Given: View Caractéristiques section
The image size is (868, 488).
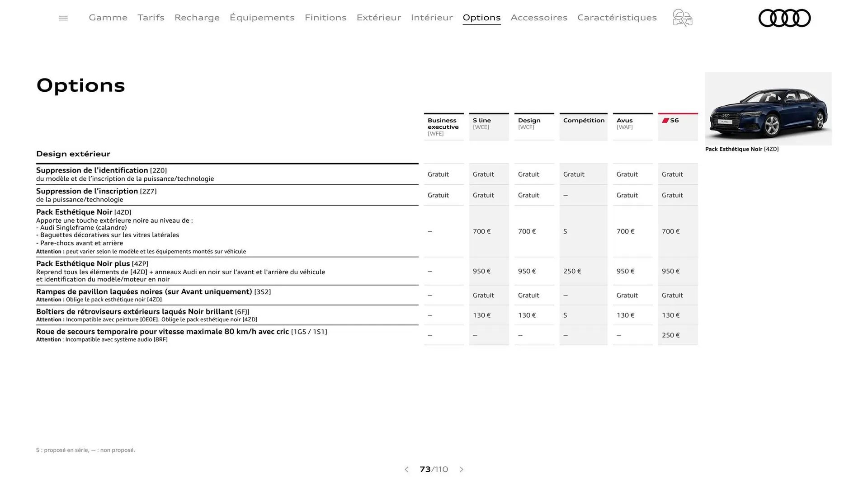Looking at the screenshot, I should pos(617,18).
